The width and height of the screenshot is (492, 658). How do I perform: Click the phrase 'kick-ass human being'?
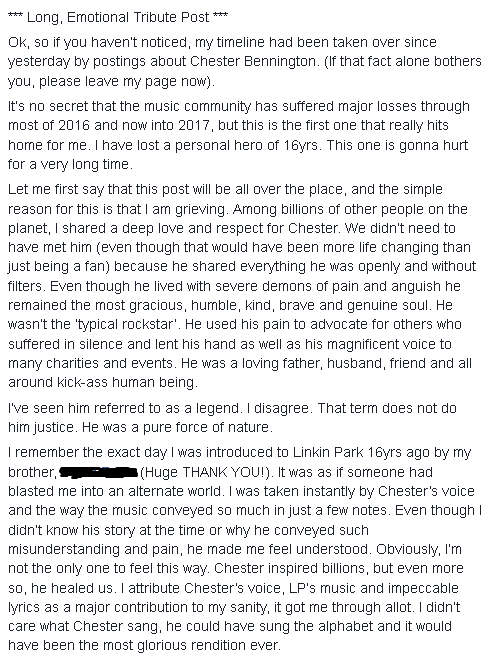126,382
